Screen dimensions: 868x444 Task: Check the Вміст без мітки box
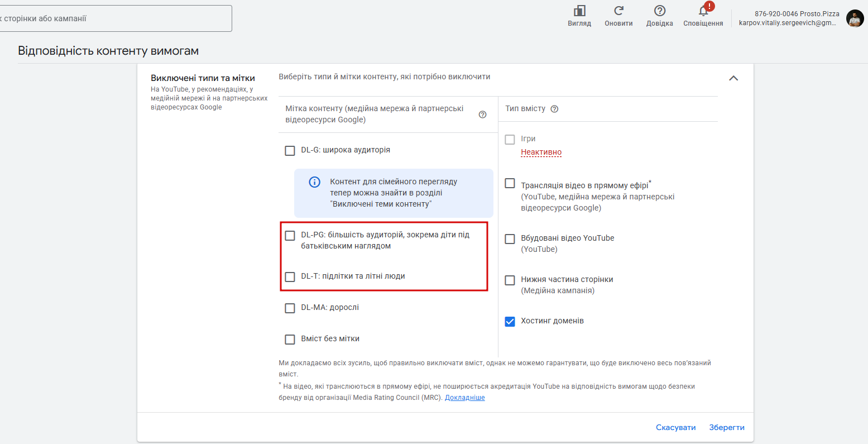pyautogui.click(x=290, y=340)
